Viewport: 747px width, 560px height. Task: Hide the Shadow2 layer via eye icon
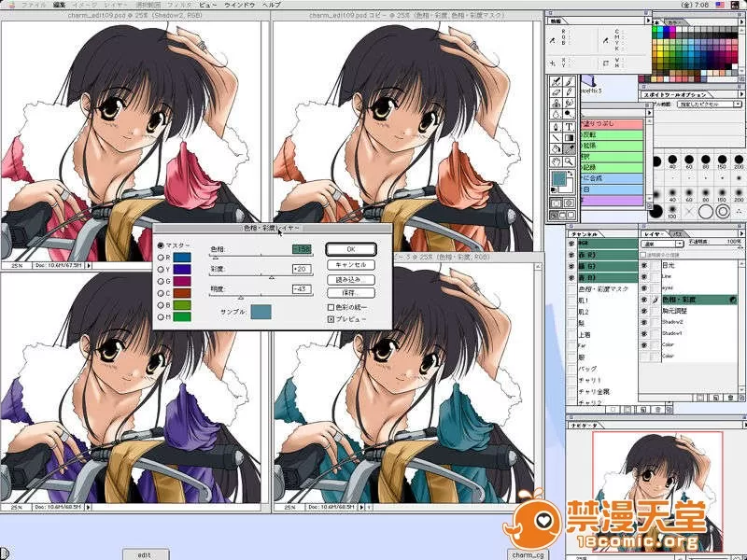pyautogui.click(x=645, y=322)
